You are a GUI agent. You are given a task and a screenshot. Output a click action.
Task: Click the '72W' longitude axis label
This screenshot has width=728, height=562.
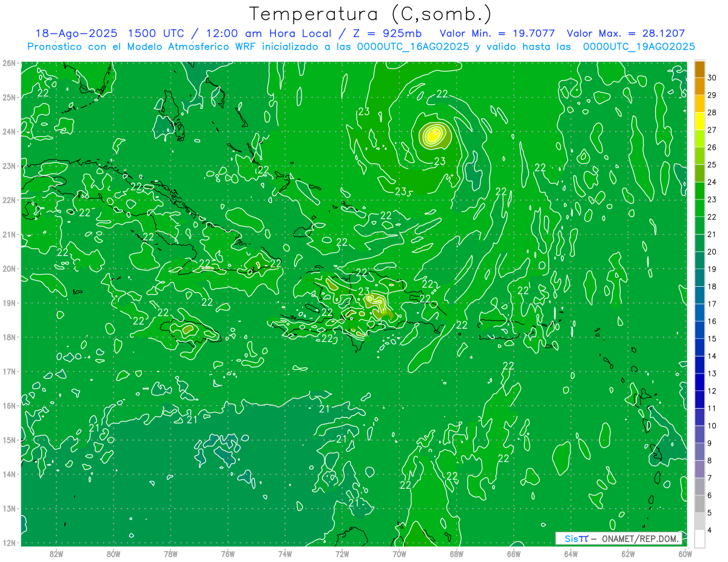pyautogui.click(x=342, y=554)
